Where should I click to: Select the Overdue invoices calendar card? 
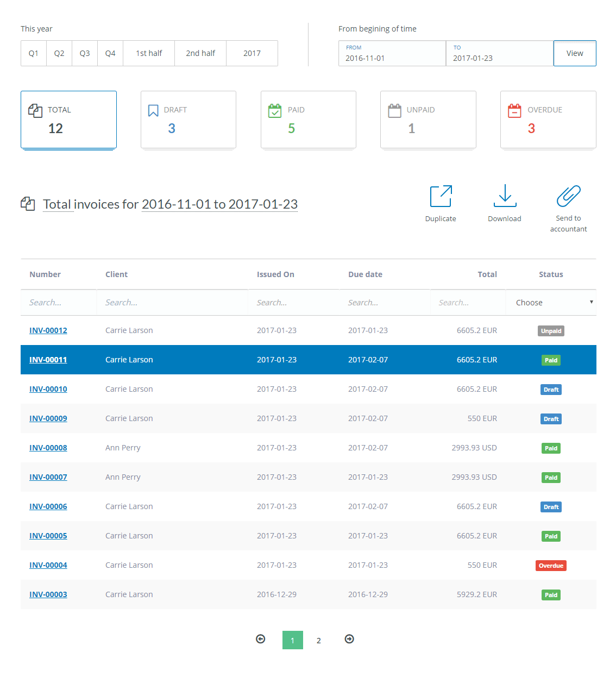pyautogui.click(x=548, y=120)
